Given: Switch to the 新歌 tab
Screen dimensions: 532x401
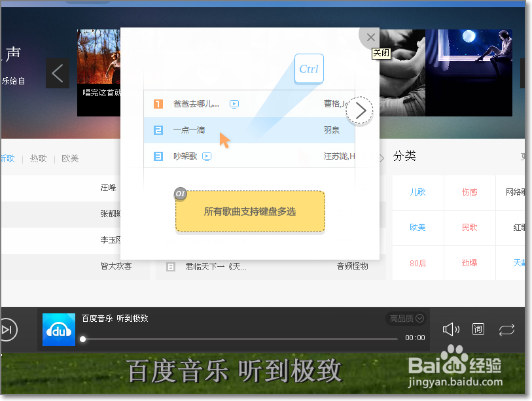Looking at the screenshot, I should (7, 158).
